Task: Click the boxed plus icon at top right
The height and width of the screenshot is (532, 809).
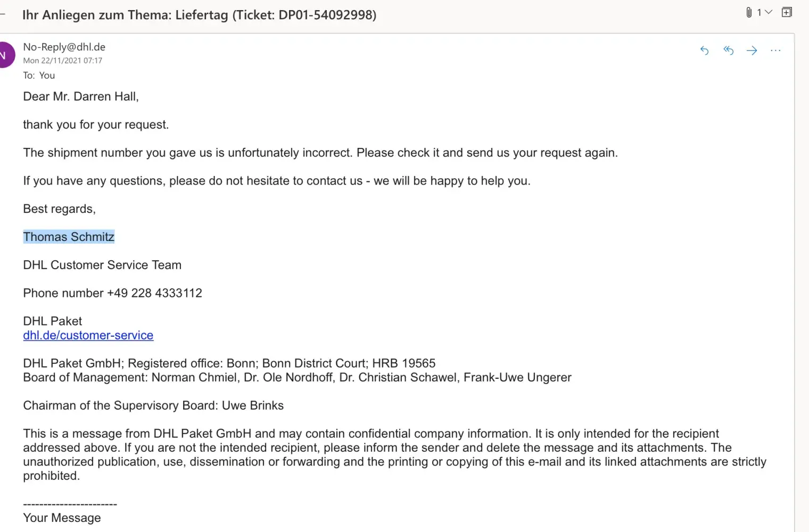Action: (x=787, y=12)
